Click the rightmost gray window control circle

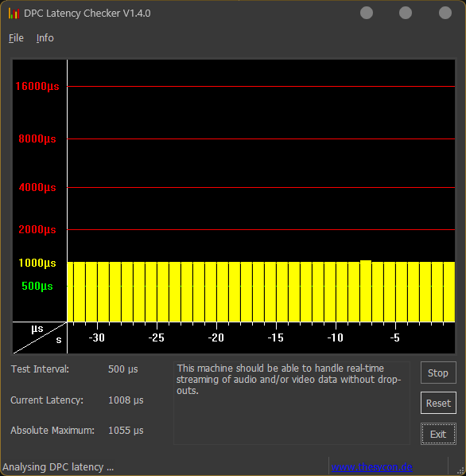click(445, 13)
